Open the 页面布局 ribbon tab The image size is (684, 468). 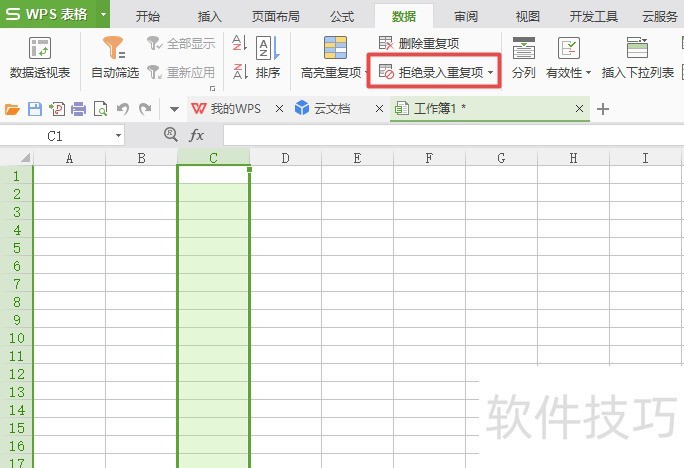click(276, 17)
